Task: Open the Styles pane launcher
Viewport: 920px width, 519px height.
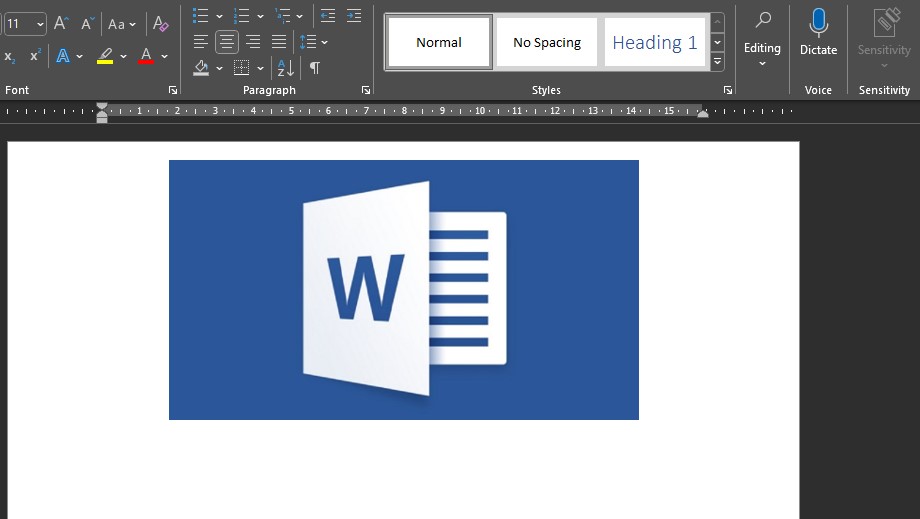Action: [x=728, y=90]
